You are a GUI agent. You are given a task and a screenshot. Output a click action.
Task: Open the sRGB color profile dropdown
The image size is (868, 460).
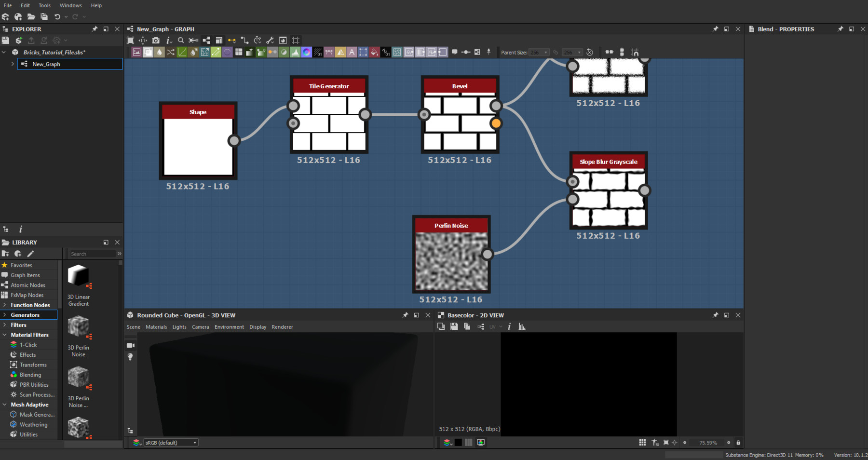tap(171, 442)
